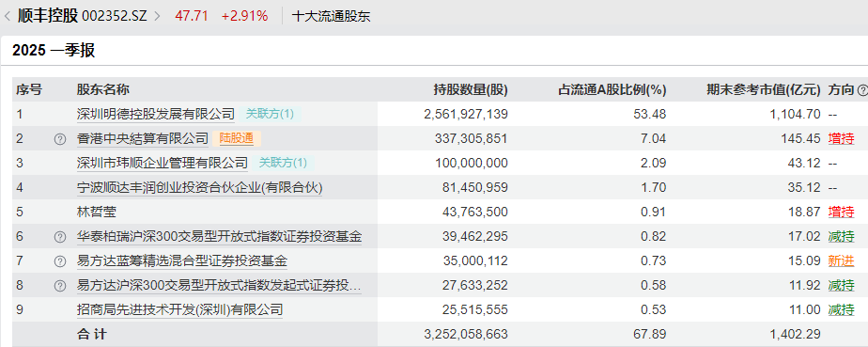The height and width of the screenshot is (347, 868).
Task: Sort by 占流通A股比例(%) column header
Action: click(612, 89)
